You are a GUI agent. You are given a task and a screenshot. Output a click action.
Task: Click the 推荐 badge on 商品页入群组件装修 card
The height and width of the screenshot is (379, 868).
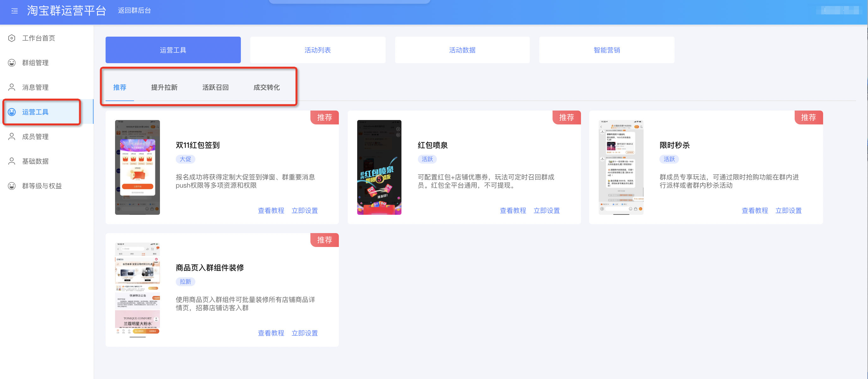pyautogui.click(x=325, y=240)
